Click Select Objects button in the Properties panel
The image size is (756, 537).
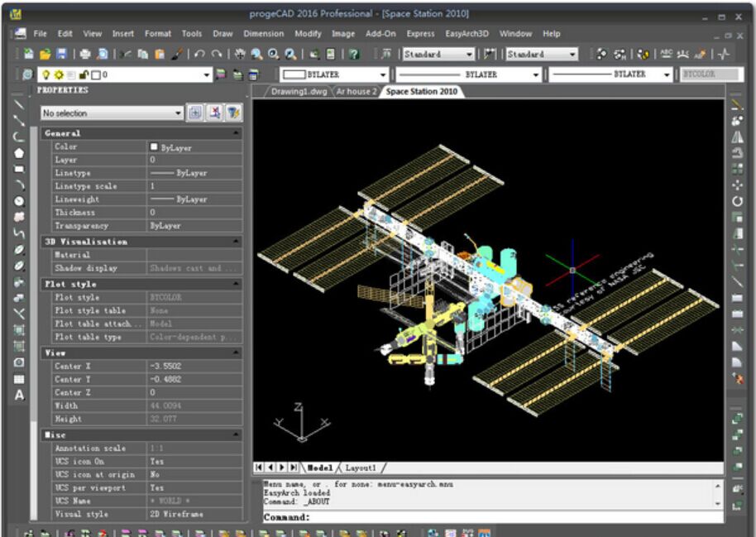click(x=214, y=113)
